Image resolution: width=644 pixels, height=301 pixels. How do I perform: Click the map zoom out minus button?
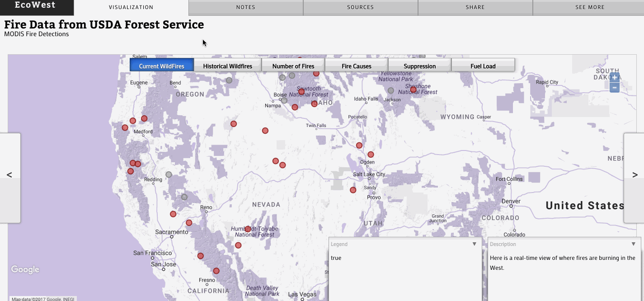[614, 87]
